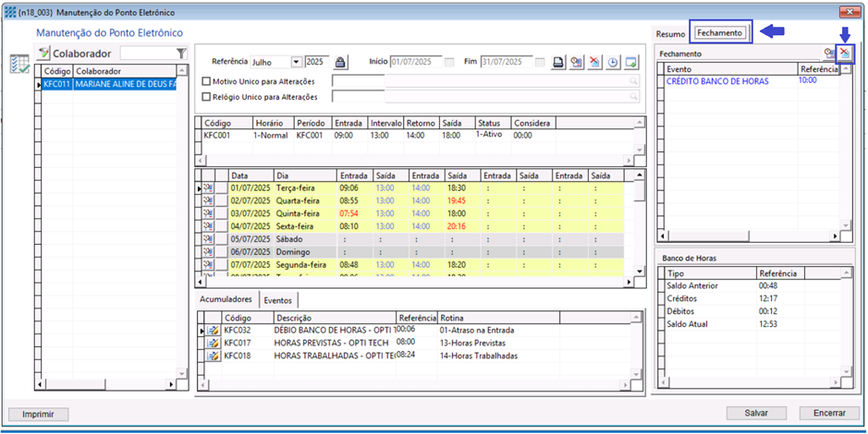This screenshot has width=868, height=434.
Task: Click the red X delete icon after Fim date
Action: (594, 62)
